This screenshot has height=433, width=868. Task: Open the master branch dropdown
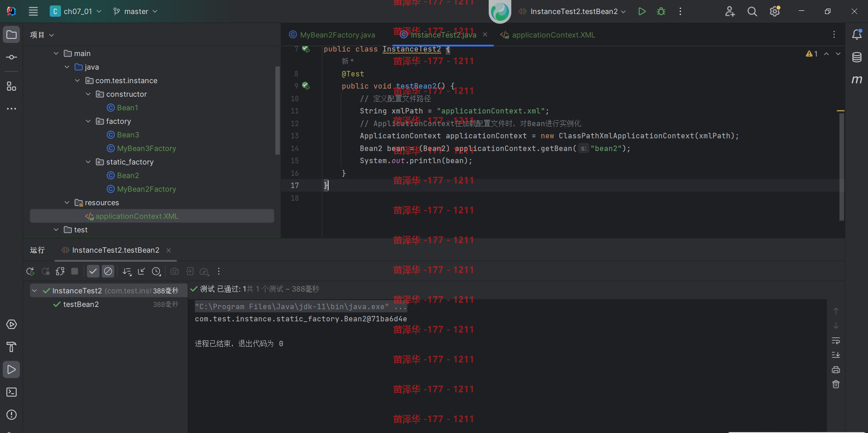click(135, 11)
